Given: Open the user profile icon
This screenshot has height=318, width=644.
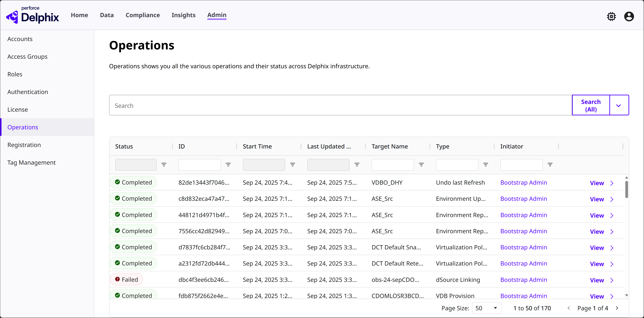Looking at the screenshot, I should (x=629, y=16).
